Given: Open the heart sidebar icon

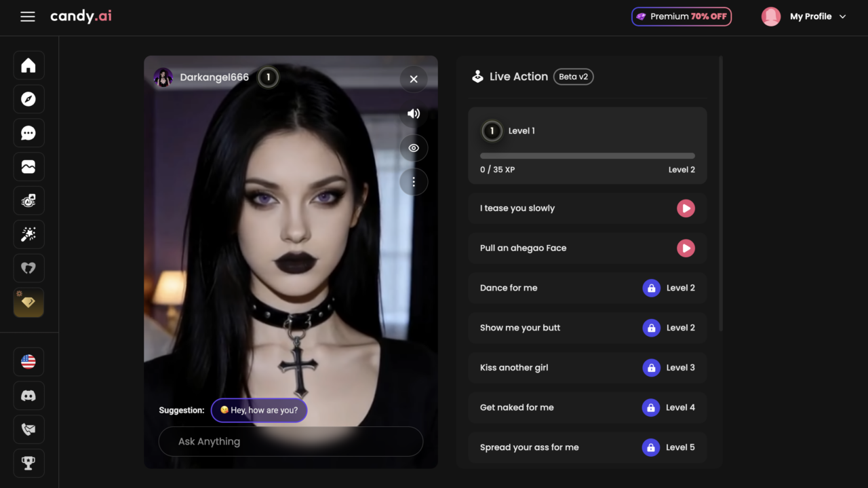Looking at the screenshot, I should (28, 269).
